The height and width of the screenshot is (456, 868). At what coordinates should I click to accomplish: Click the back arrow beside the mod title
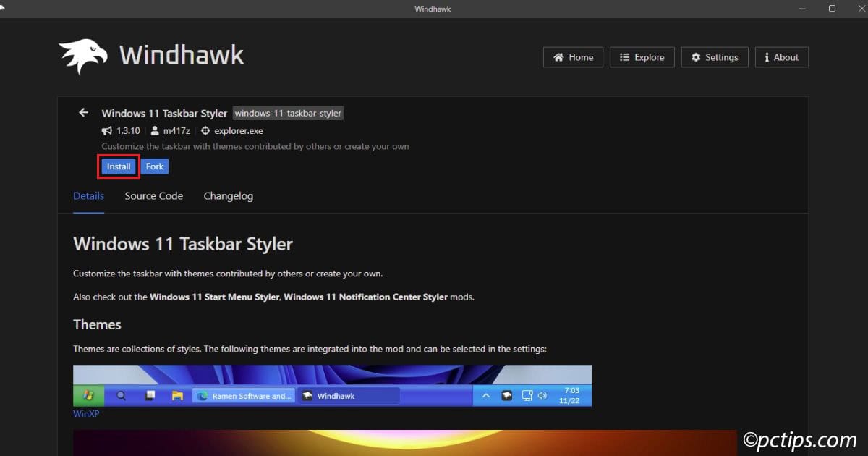click(83, 113)
